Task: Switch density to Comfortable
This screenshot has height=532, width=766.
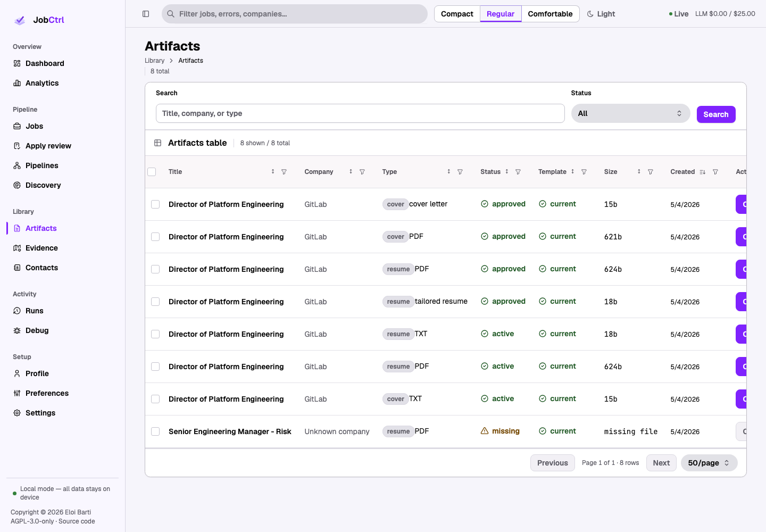Action: click(550, 14)
